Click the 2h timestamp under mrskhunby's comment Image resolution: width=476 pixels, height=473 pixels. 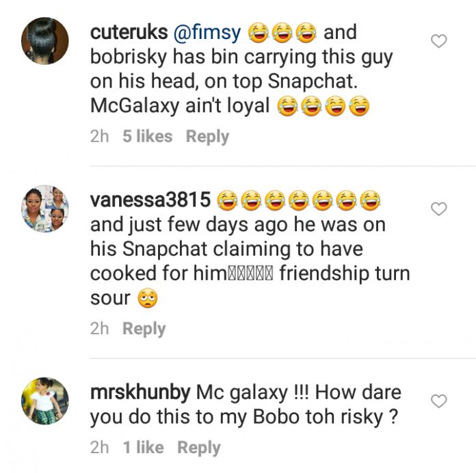[100, 448]
